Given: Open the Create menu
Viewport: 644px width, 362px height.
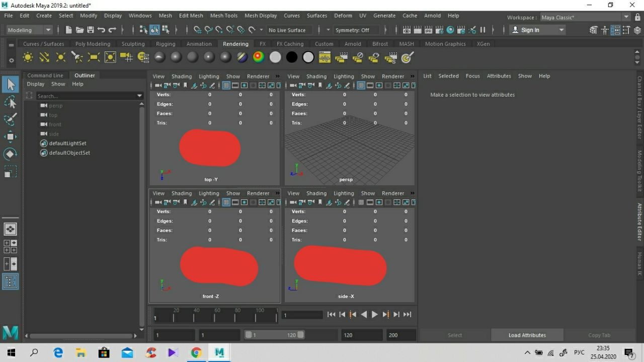Looking at the screenshot, I should click(x=44, y=16).
